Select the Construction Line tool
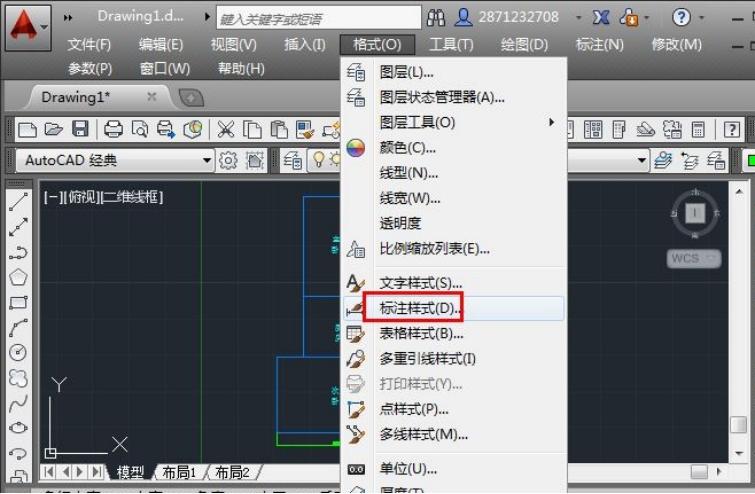The height and width of the screenshot is (494, 755). tap(18, 227)
